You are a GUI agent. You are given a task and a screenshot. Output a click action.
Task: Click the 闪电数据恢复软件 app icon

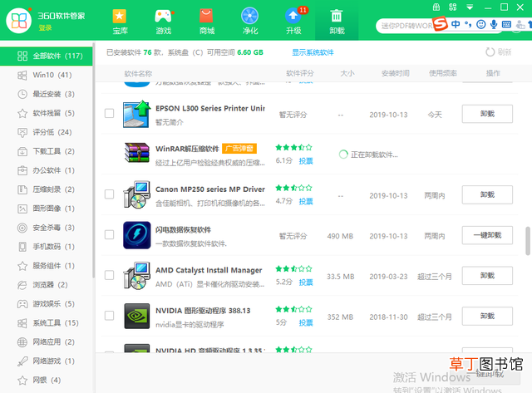pyautogui.click(x=136, y=235)
